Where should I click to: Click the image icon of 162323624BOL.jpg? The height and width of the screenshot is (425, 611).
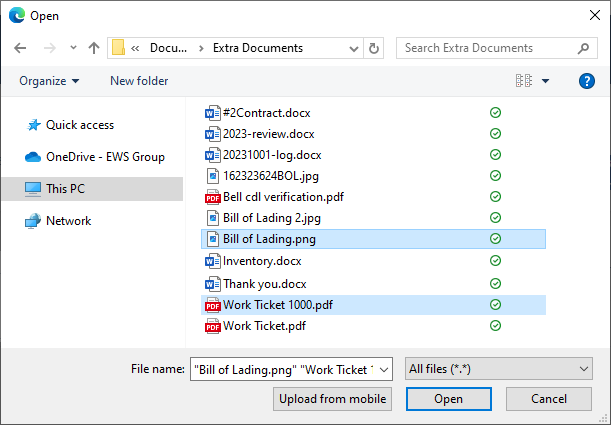(x=211, y=176)
